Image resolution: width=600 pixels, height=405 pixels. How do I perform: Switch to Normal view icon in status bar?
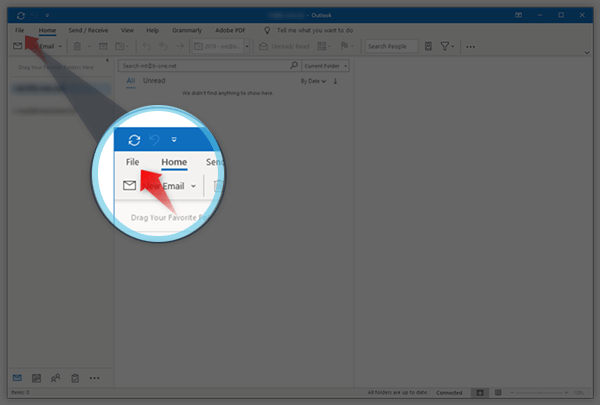480,393
